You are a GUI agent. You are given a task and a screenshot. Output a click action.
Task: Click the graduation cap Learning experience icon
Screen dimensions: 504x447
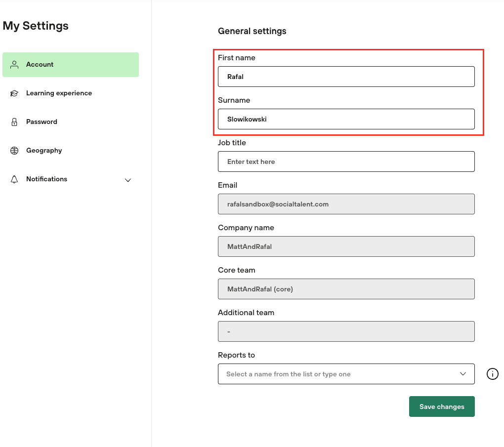14,93
